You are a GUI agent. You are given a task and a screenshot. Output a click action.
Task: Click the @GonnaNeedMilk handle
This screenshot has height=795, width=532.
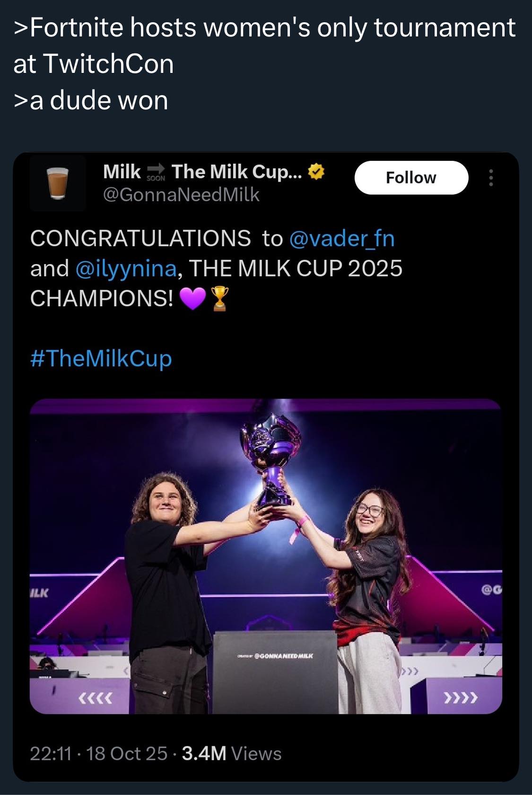point(181,194)
